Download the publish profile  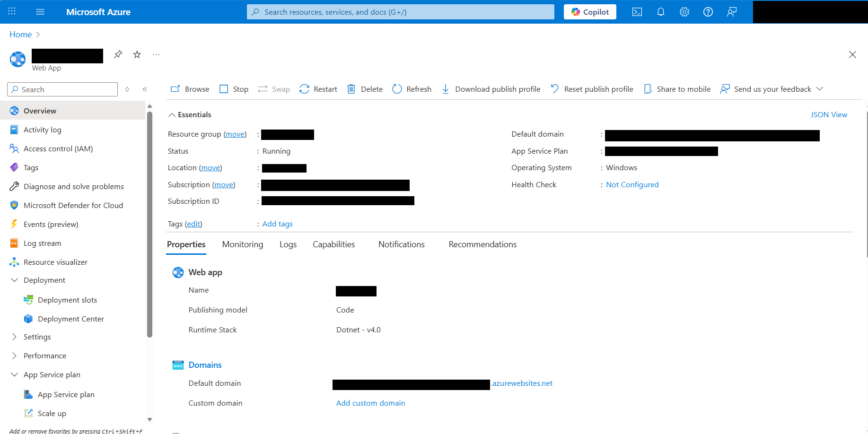pos(491,89)
